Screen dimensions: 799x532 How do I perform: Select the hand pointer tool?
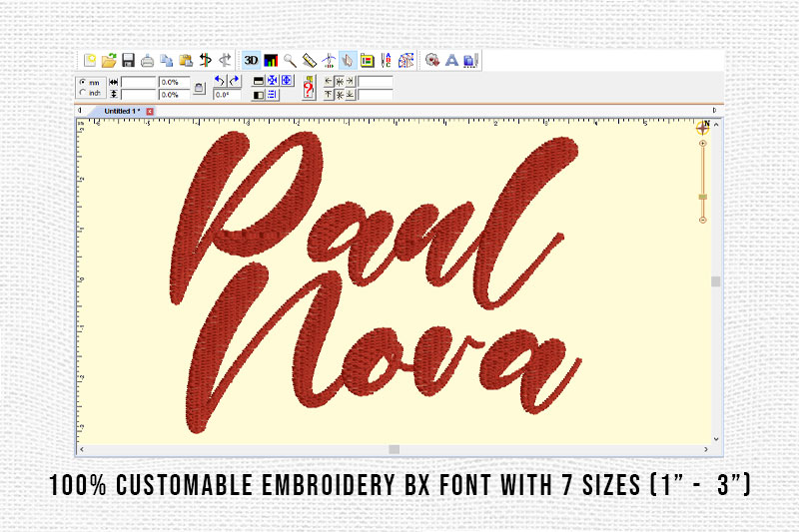tap(348, 61)
